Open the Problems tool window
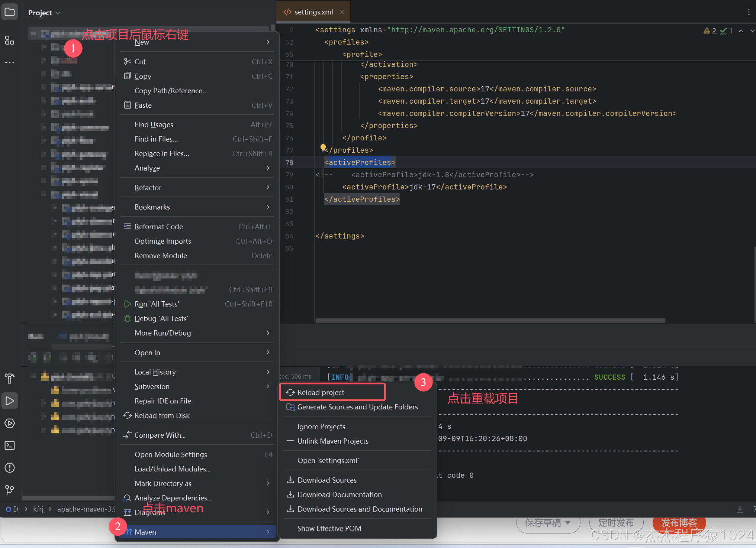 [x=10, y=468]
